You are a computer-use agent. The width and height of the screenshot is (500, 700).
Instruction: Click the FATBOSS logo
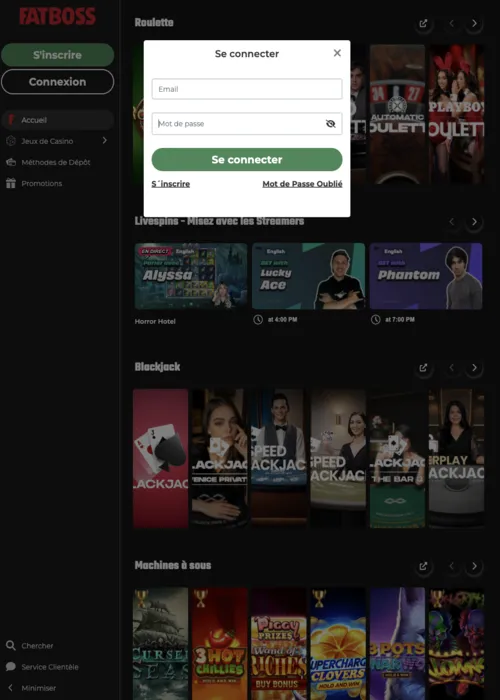57,16
